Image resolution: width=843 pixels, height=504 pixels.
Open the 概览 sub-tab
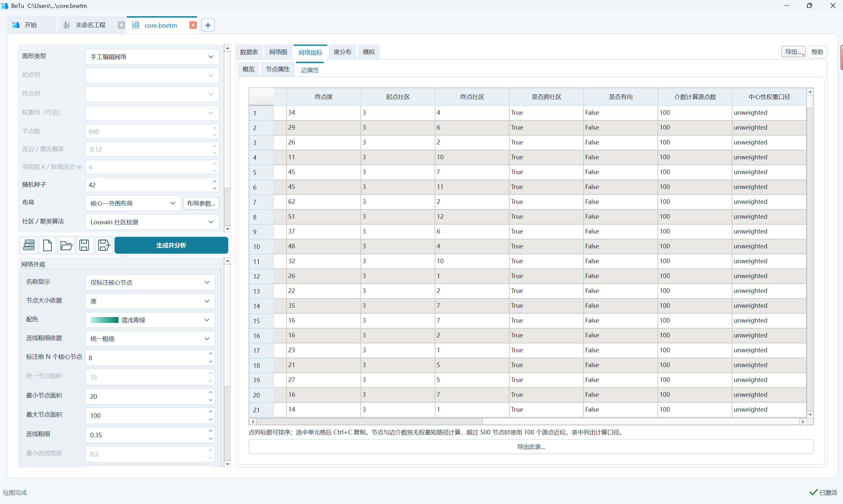point(249,69)
